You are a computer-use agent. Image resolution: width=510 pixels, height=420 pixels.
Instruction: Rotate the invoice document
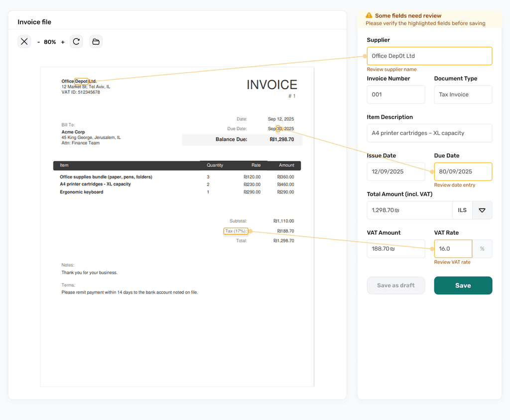click(76, 41)
